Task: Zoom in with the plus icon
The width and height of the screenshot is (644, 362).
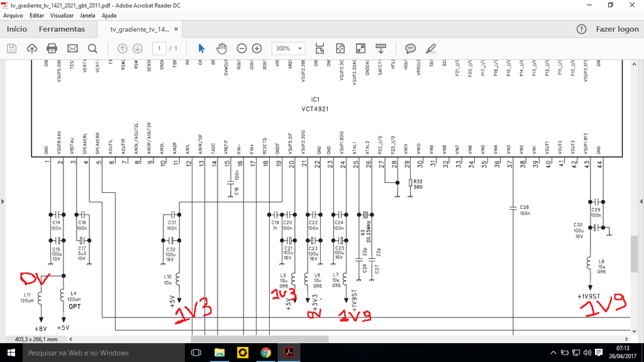Action: pyautogui.click(x=257, y=48)
